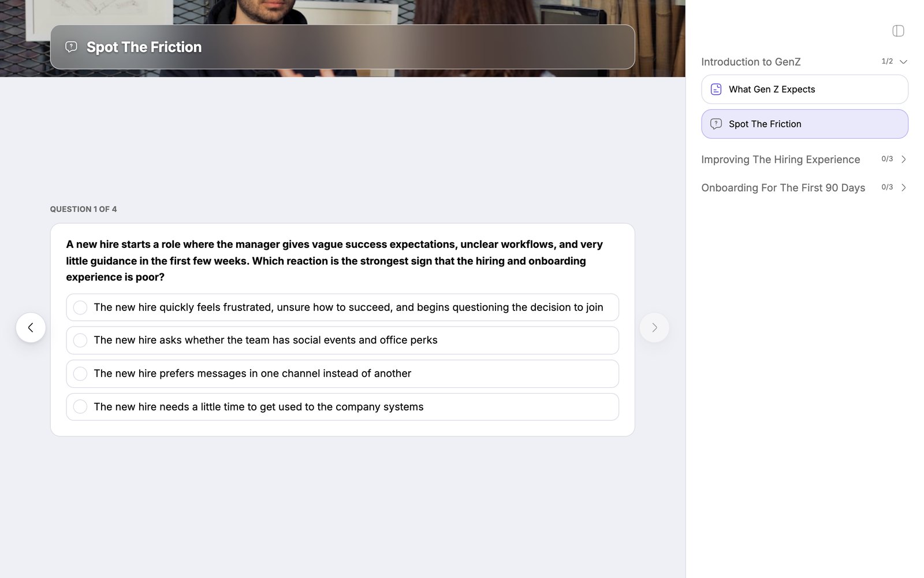The width and height of the screenshot is (924, 578).
Task: Select answer about social events and office perks
Action: (x=342, y=340)
